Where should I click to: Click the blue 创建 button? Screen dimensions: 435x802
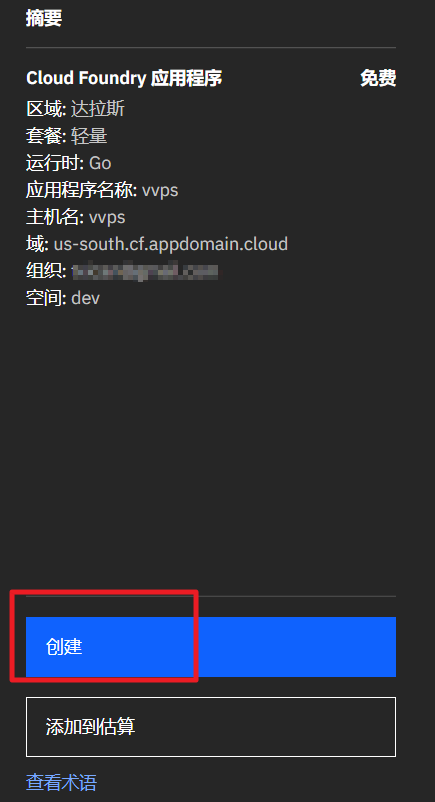click(211, 647)
